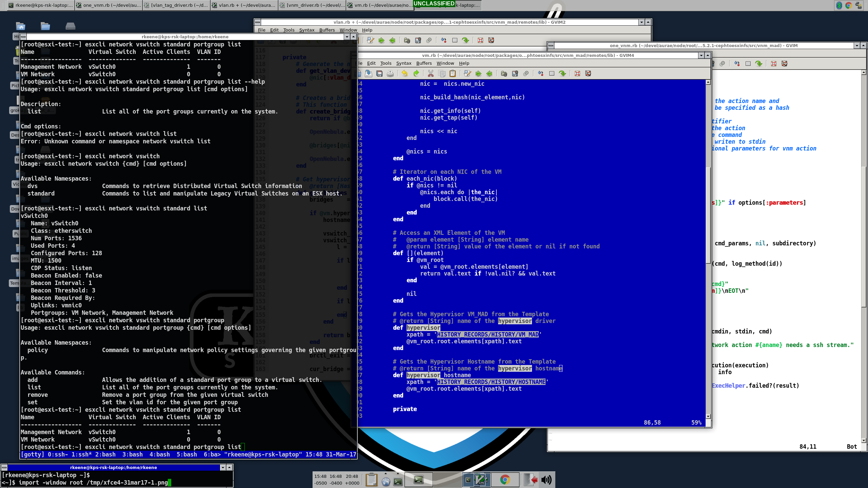Launch web browser globe icon in bottom panel
Image resolution: width=868 pixels, height=488 pixels.
point(386,481)
